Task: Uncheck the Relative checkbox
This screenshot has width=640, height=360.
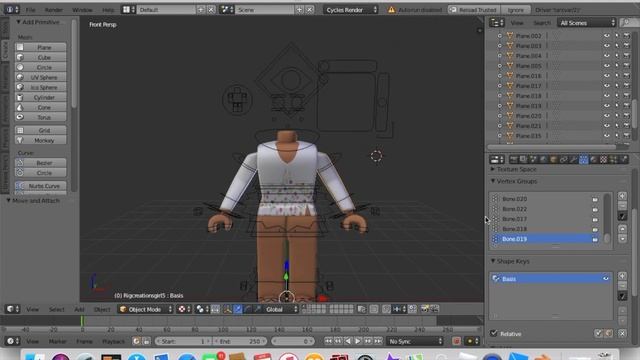Action: click(x=493, y=333)
